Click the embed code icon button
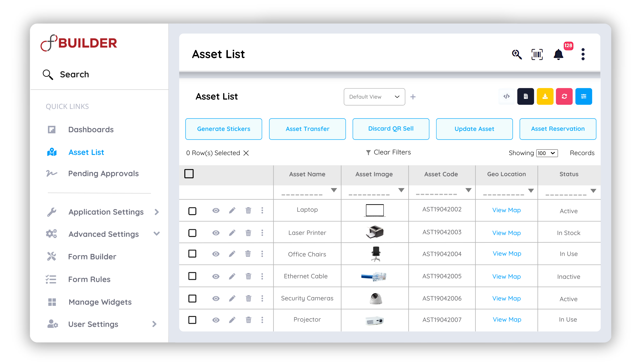Viewport: 644px width, 362px height. click(507, 96)
